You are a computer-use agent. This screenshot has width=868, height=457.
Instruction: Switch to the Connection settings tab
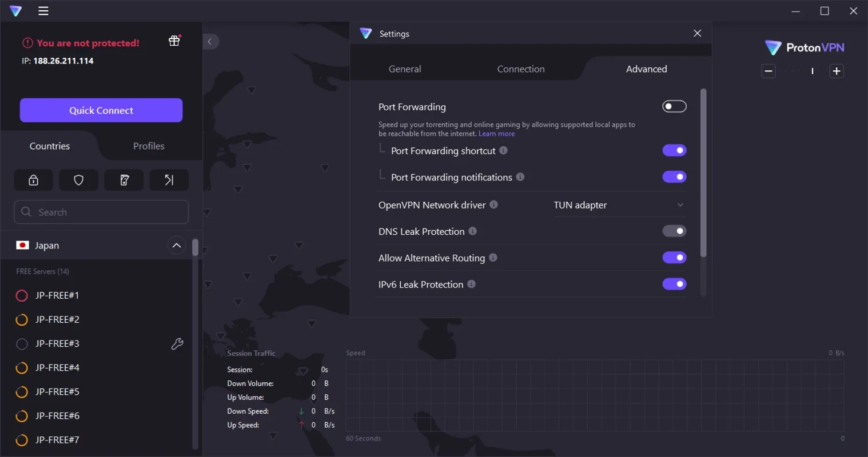520,69
